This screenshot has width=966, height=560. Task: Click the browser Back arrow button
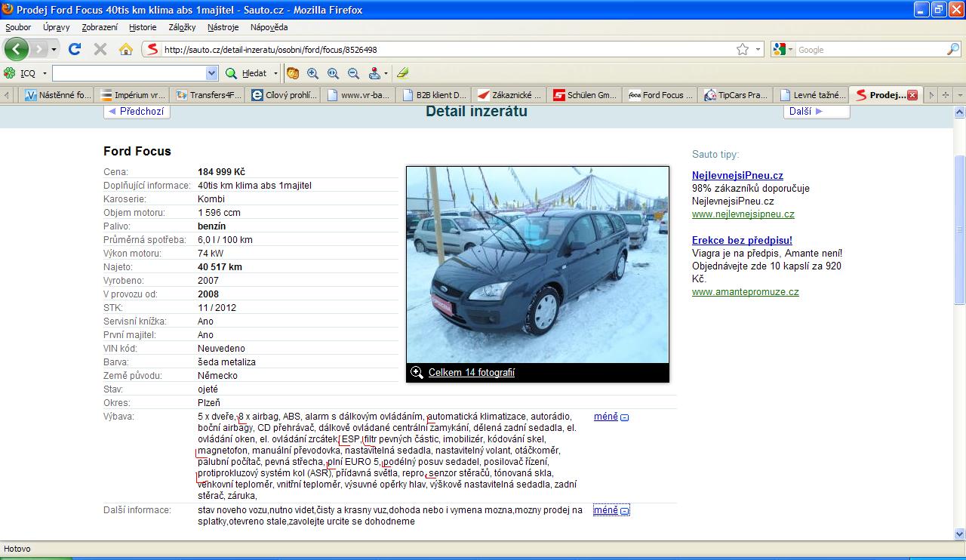[x=16, y=49]
